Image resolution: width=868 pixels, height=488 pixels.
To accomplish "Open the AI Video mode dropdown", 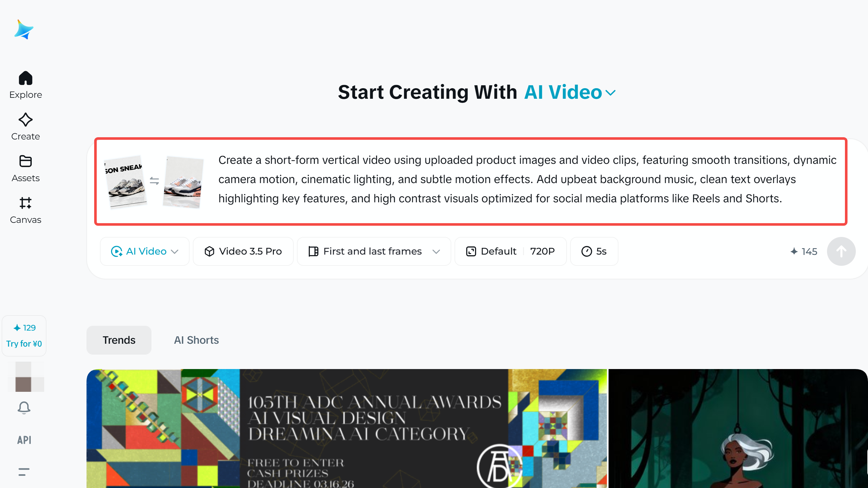I will 144,251.
